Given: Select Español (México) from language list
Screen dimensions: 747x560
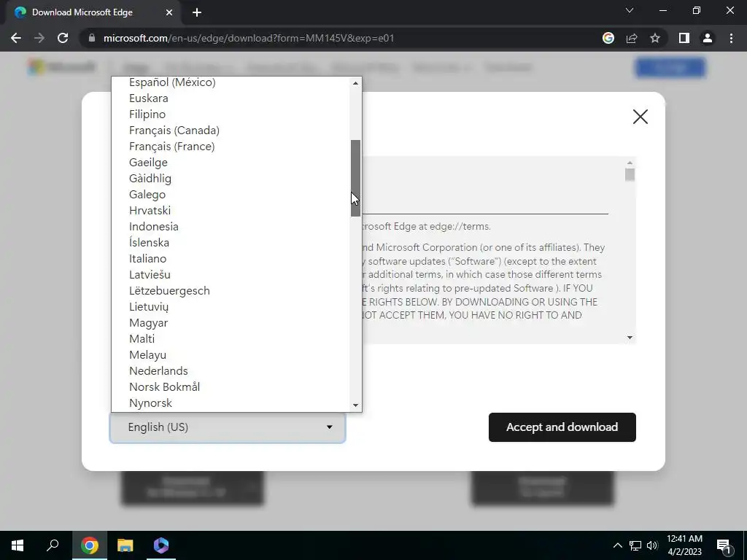Looking at the screenshot, I should point(231,82).
